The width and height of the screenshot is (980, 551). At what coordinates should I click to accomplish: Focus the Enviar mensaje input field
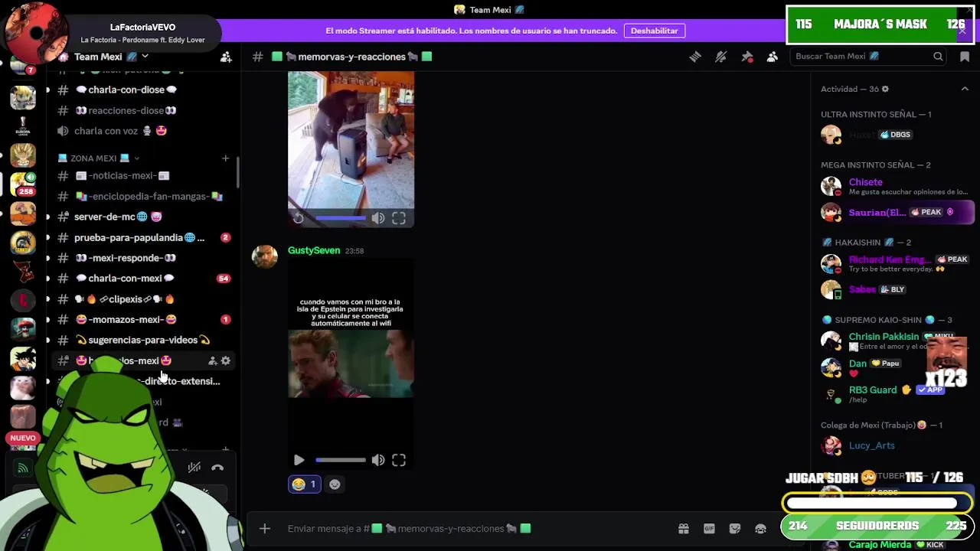(x=475, y=528)
